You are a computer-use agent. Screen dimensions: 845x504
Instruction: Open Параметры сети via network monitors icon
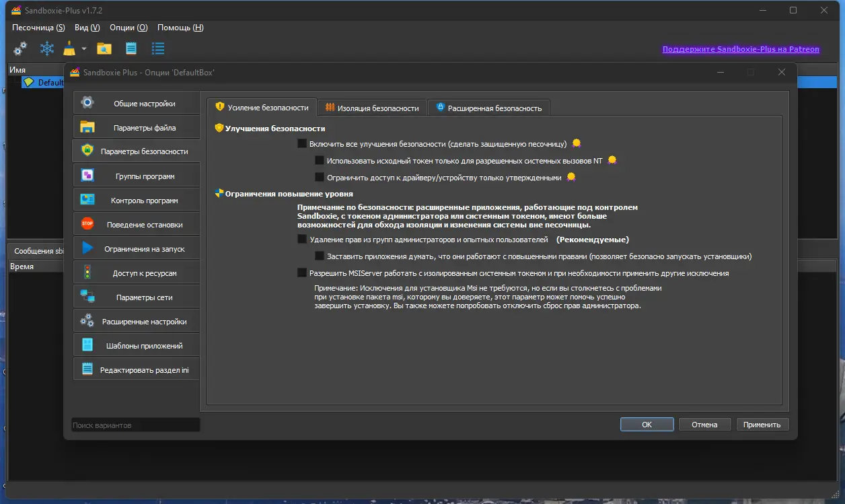pyautogui.click(x=87, y=297)
